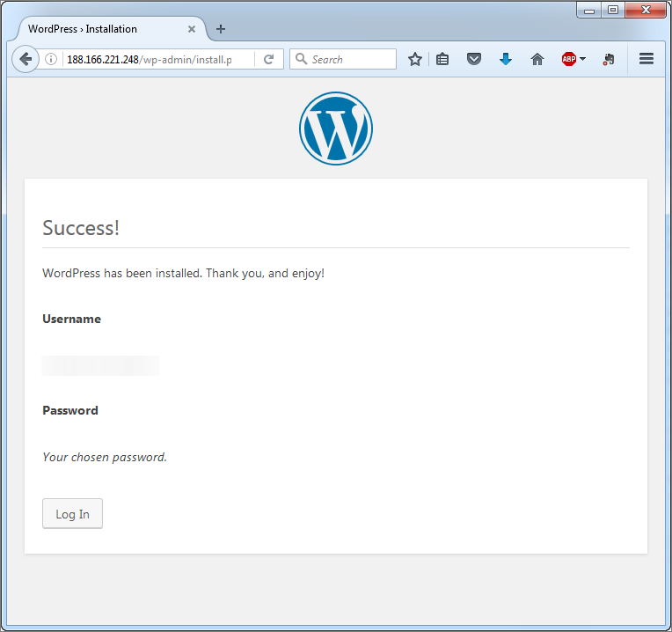Open the Downloads arrow panel
The height and width of the screenshot is (632, 672).
(x=506, y=59)
